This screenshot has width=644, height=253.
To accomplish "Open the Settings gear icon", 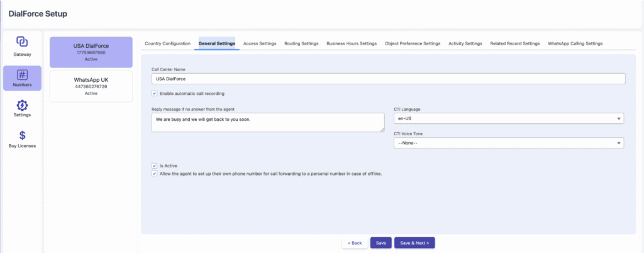I will 22,105.
